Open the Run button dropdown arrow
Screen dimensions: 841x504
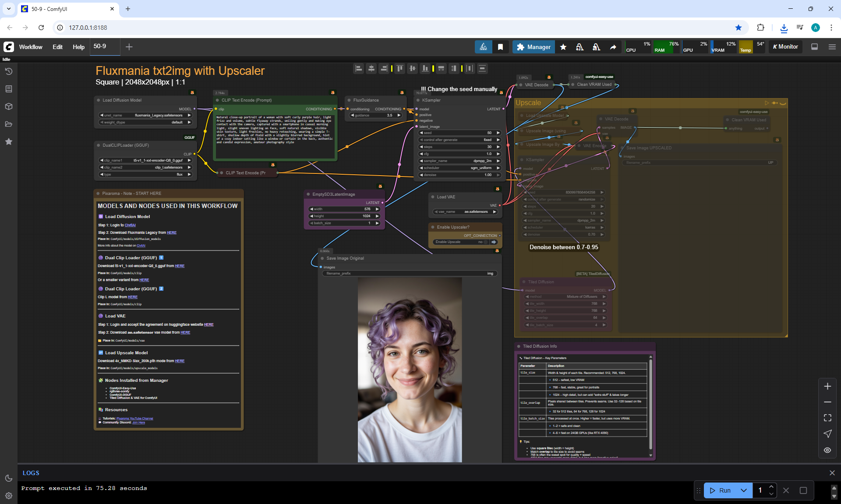(744, 490)
